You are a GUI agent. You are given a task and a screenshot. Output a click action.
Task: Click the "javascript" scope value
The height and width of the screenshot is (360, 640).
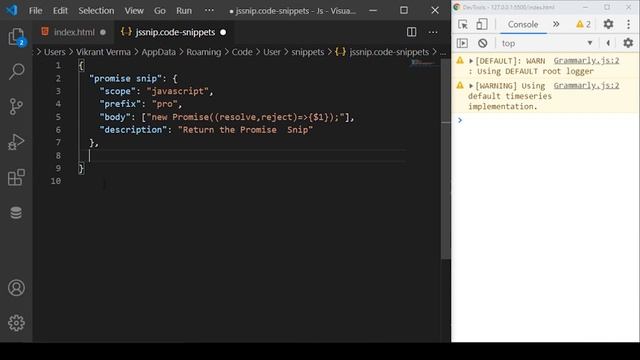point(178,91)
